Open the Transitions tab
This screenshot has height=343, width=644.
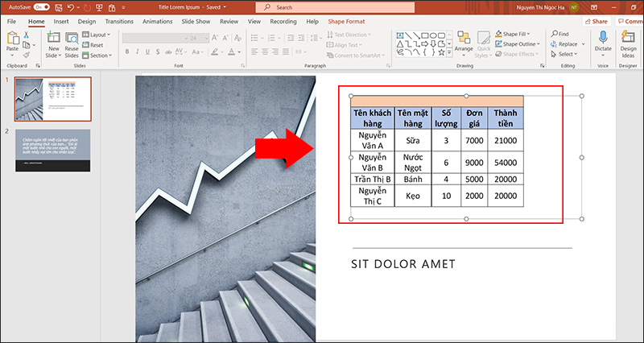tap(119, 20)
